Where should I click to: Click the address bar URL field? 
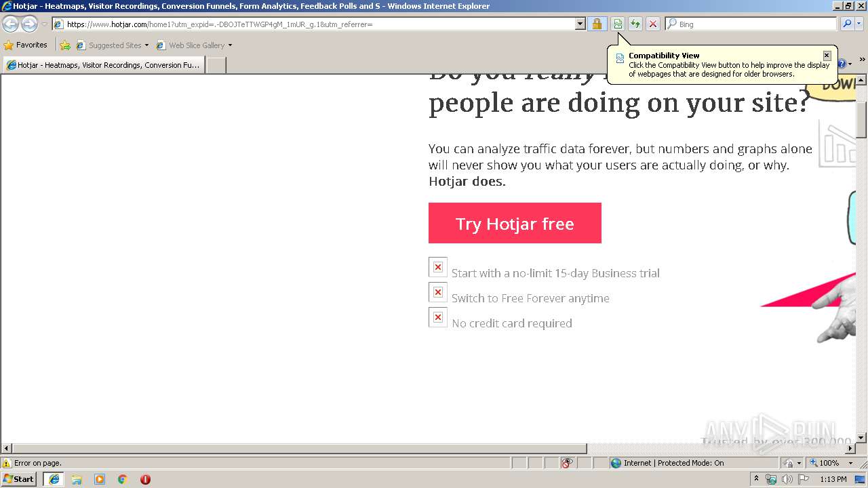pos(313,24)
